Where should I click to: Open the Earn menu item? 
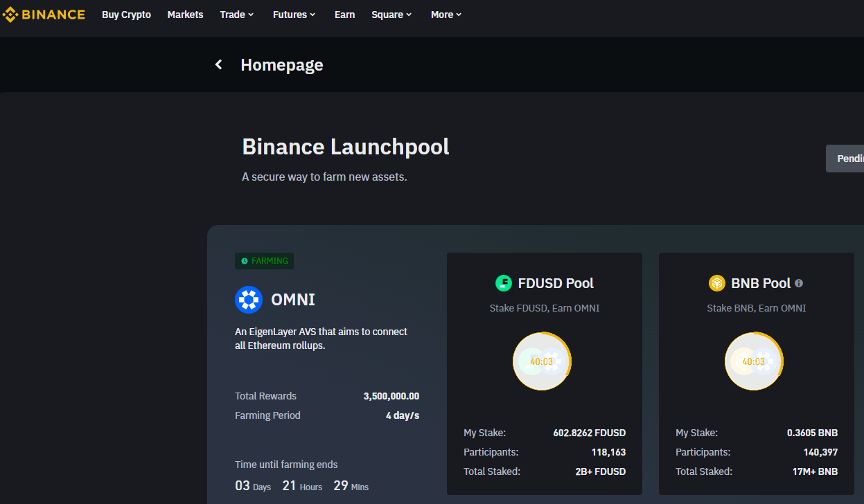(344, 15)
